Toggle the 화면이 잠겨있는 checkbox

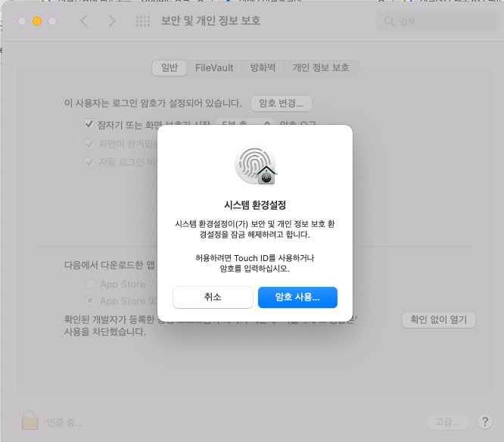89,143
